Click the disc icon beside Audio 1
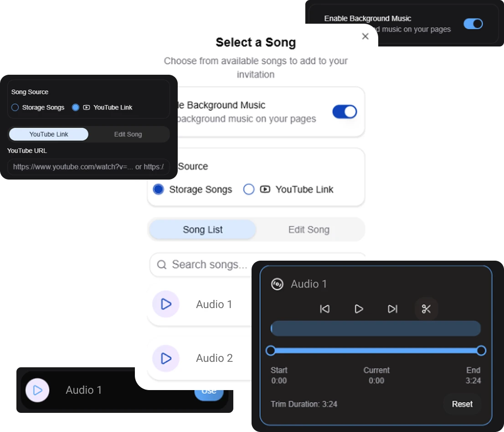Image resolution: width=504 pixels, height=432 pixels. pyautogui.click(x=277, y=284)
